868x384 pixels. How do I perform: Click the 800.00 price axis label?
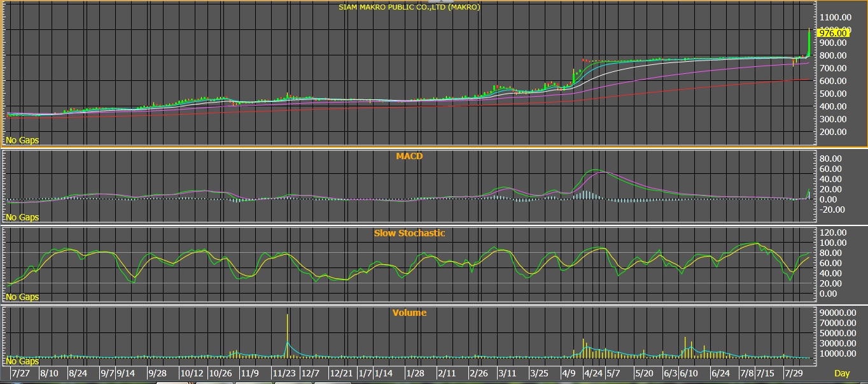point(834,55)
